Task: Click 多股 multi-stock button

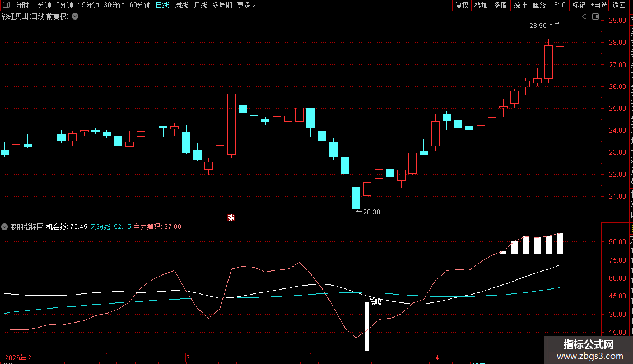Action: tap(501, 5)
